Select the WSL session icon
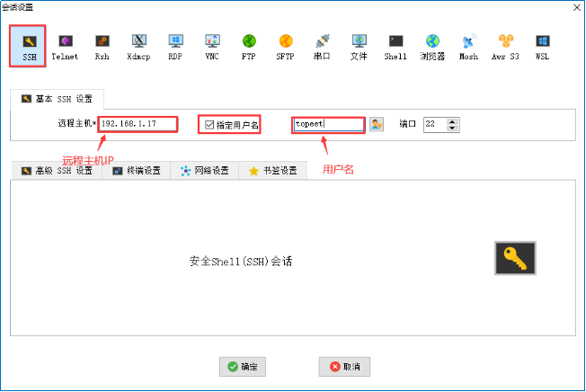This screenshot has height=392, width=586. 542,47
